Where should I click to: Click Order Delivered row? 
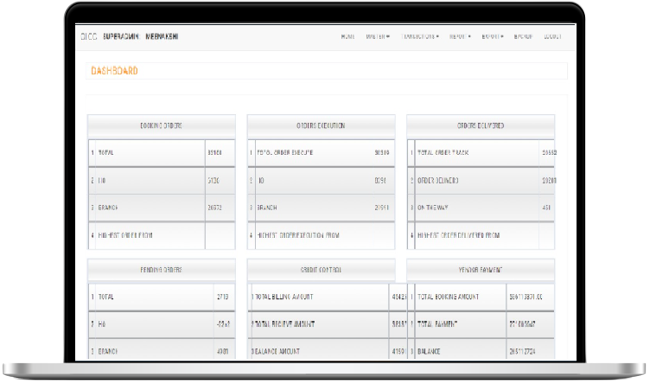pos(481,181)
